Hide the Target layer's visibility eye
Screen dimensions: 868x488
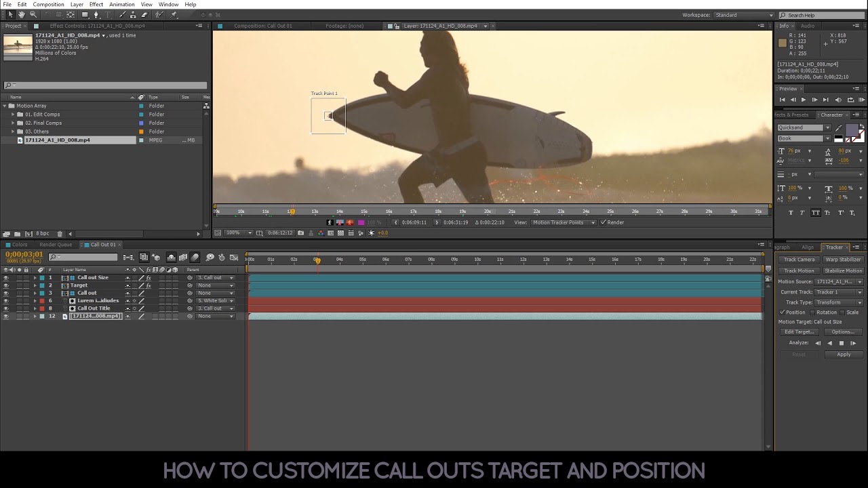pos(6,285)
